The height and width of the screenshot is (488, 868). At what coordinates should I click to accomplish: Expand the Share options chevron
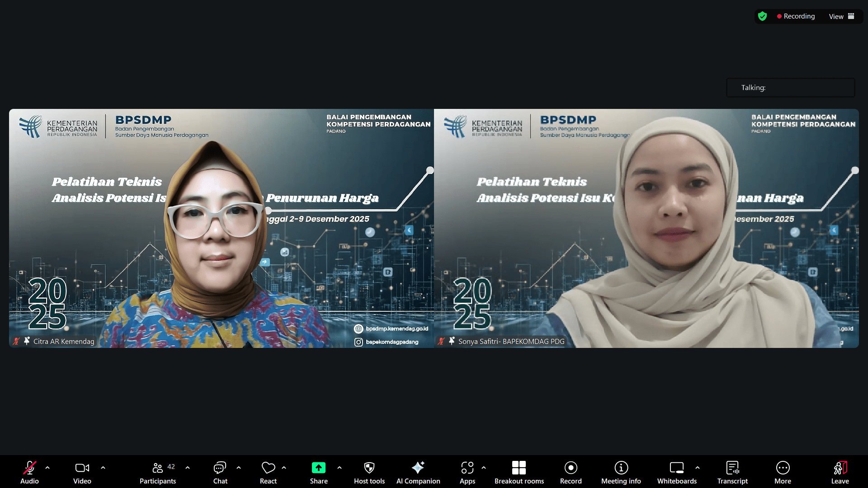[x=340, y=468]
